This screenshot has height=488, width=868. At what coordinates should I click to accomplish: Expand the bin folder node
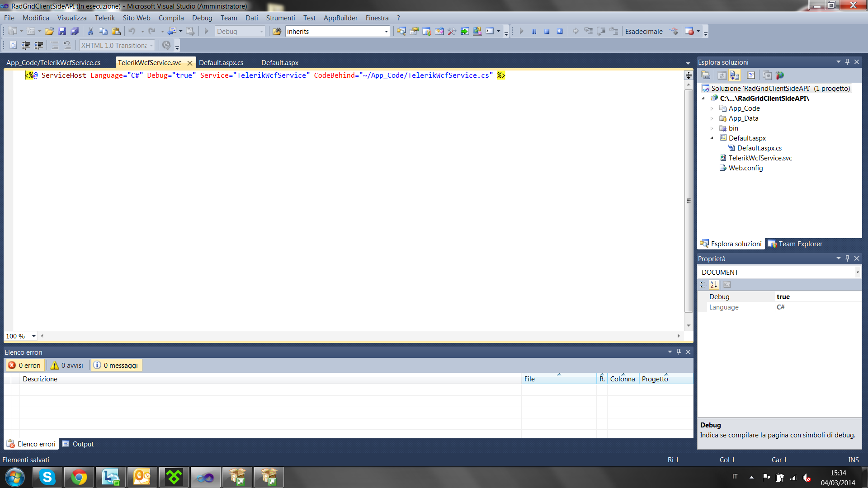[712, 128]
